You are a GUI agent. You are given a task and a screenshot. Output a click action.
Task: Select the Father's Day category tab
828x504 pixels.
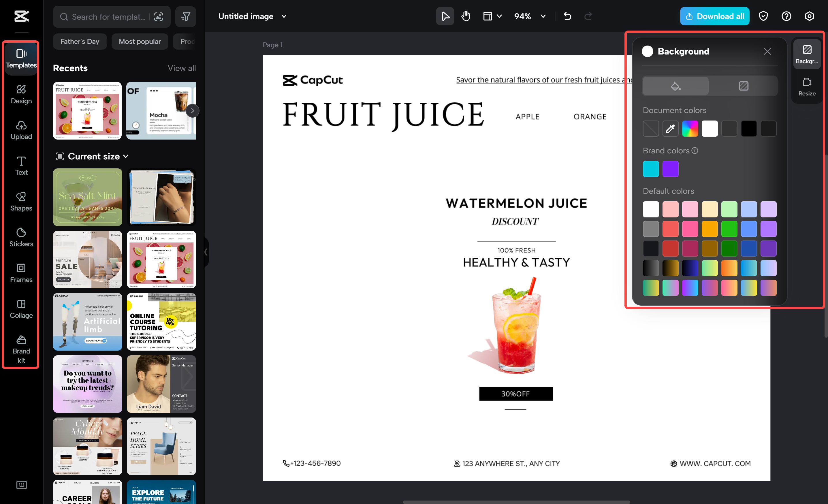point(80,41)
